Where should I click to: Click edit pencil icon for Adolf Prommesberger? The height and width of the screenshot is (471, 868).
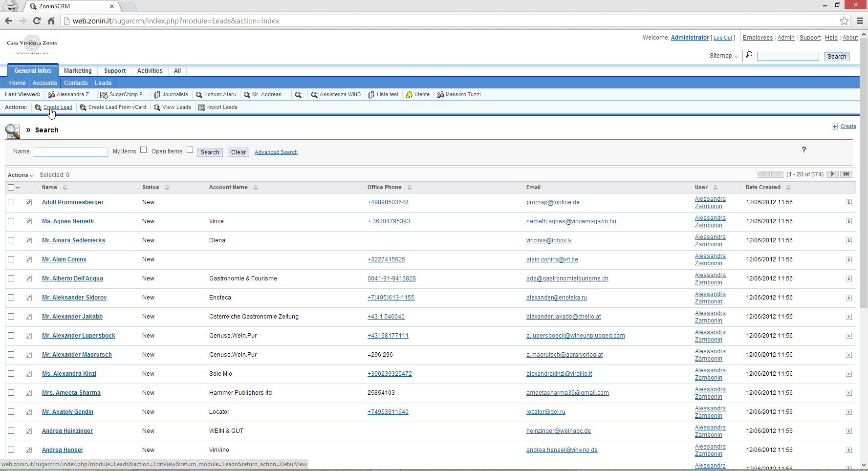[29, 202]
